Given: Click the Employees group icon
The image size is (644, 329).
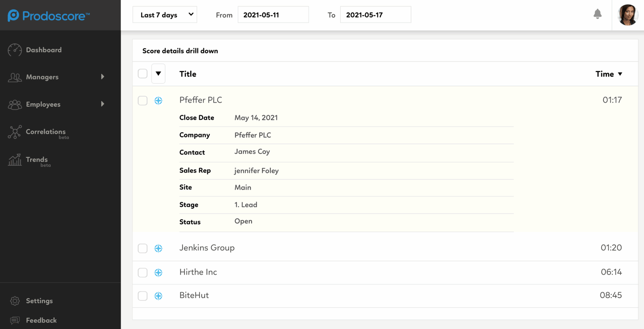Looking at the screenshot, I should 15,105.
